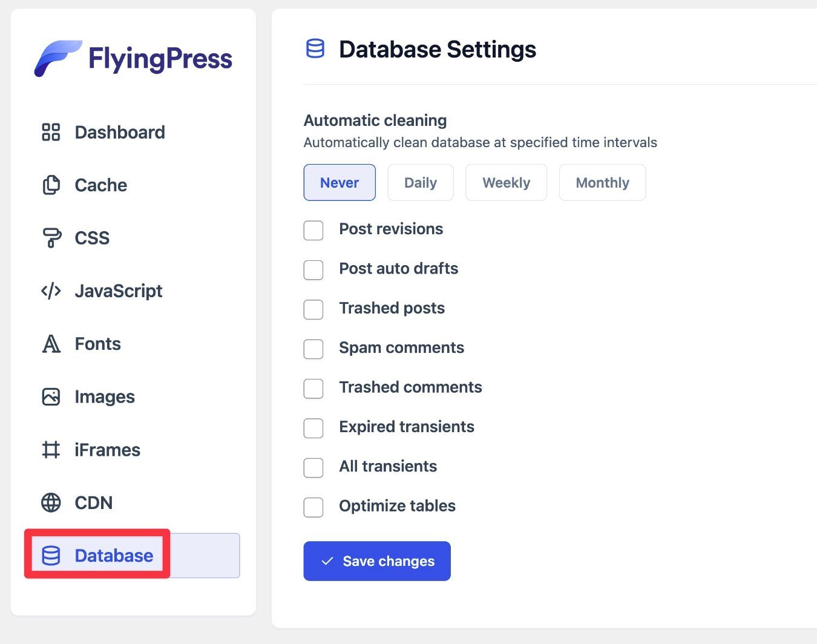Set cleaning interval to Weekly

pyautogui.click(x=507, y=182)
